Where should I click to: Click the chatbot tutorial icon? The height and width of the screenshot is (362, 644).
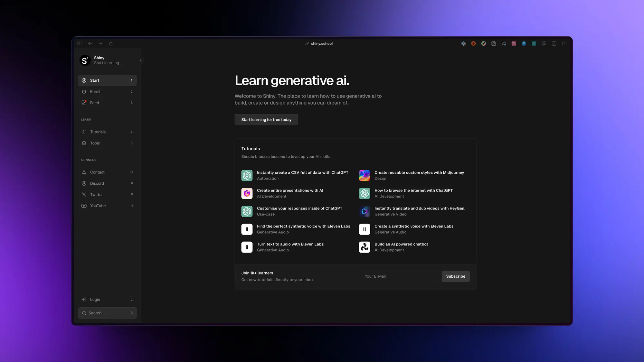tap(365, 247)
